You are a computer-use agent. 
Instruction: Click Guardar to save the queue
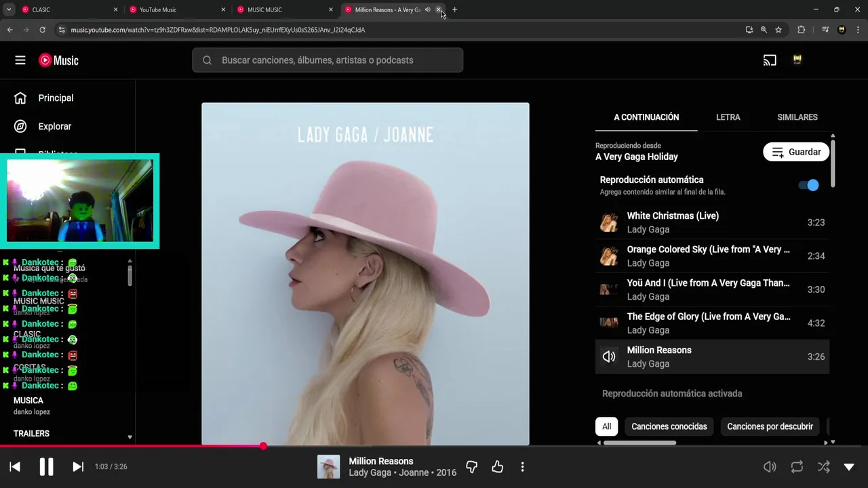[796, 152]
